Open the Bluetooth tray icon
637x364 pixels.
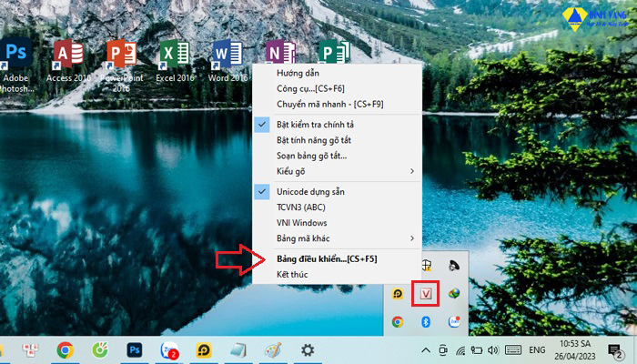click(x=425, y=322)
